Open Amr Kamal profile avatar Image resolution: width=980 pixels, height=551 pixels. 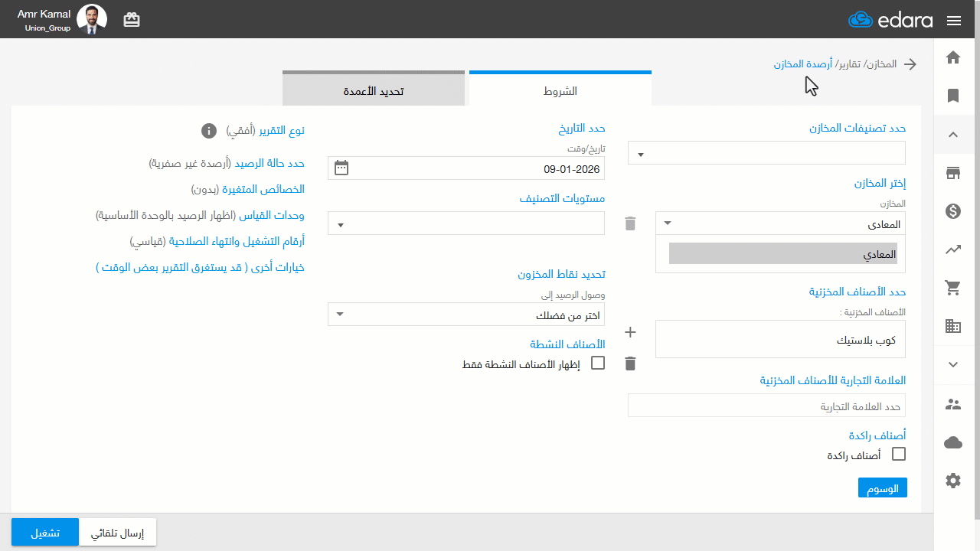pos(92,20)
